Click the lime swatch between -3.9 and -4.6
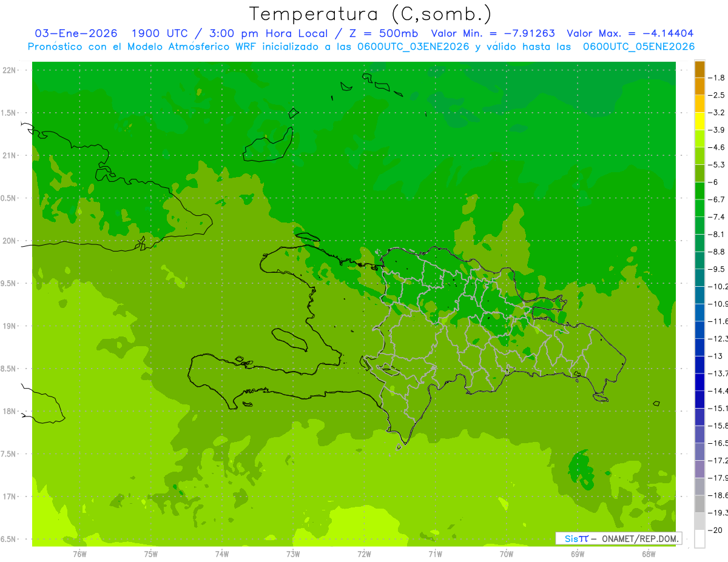Viewport: 728px width, 562px height. pos(699,139)
